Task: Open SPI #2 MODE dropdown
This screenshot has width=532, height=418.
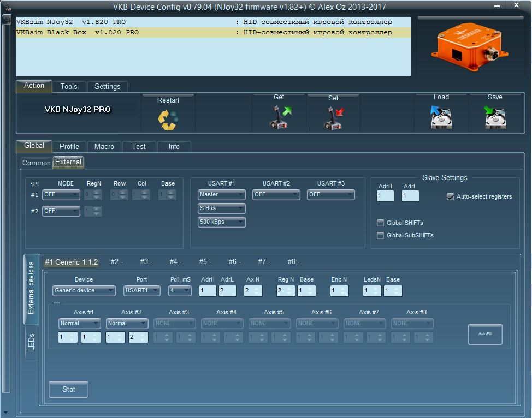Action: click(x=61, y=211)
